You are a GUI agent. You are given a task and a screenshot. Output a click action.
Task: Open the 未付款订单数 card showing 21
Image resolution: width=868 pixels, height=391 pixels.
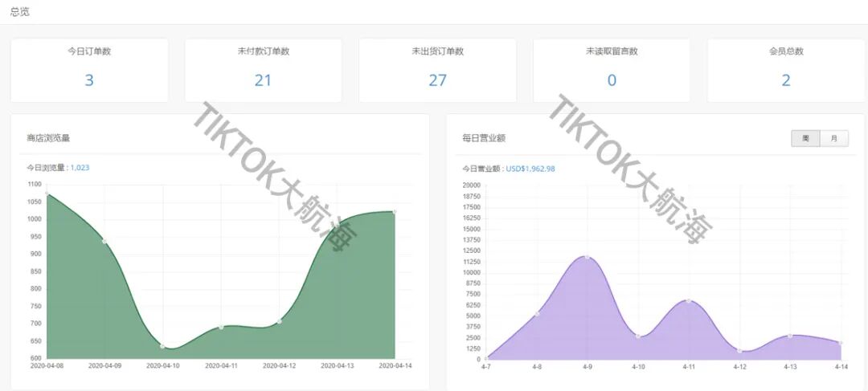263,70
